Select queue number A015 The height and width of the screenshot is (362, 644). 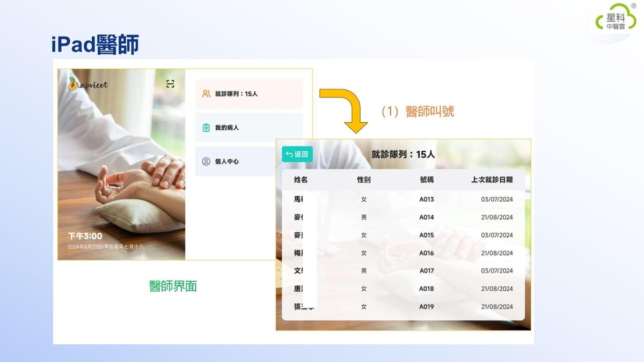pyautogui.click(x=427, y=235)
